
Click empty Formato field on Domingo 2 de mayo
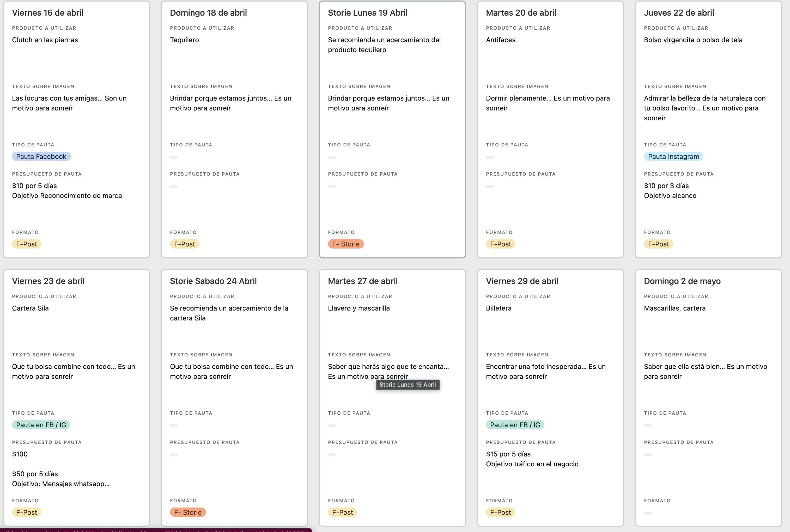(648, 513)
